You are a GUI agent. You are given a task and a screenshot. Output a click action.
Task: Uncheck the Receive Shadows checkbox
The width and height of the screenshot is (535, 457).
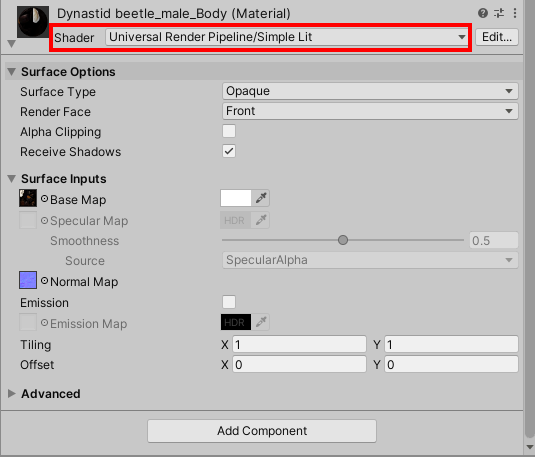(x=229, y=151)
